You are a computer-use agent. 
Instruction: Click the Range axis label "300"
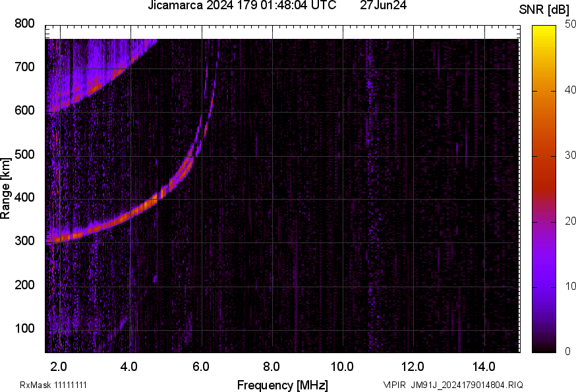(x=24, y=241)
